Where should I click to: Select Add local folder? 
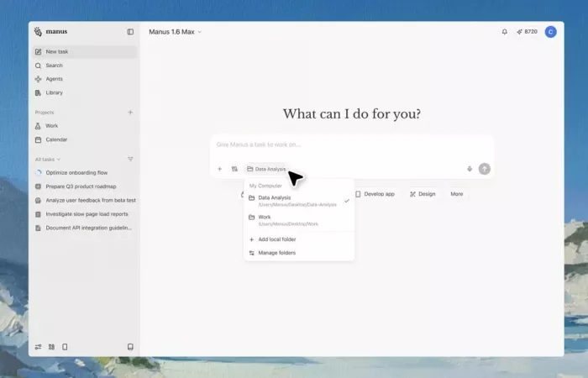pyautogui.click(x=276, y=239)
